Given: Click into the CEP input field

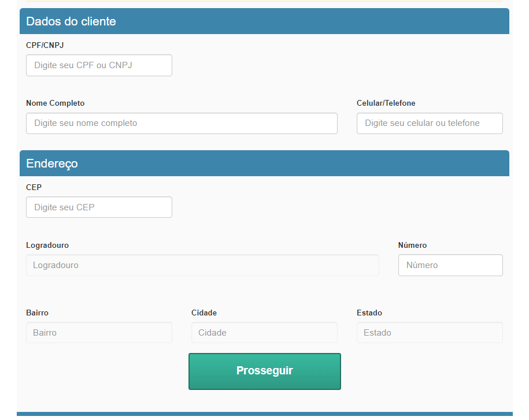Looking at the screenshot, I should coord(99,207).
